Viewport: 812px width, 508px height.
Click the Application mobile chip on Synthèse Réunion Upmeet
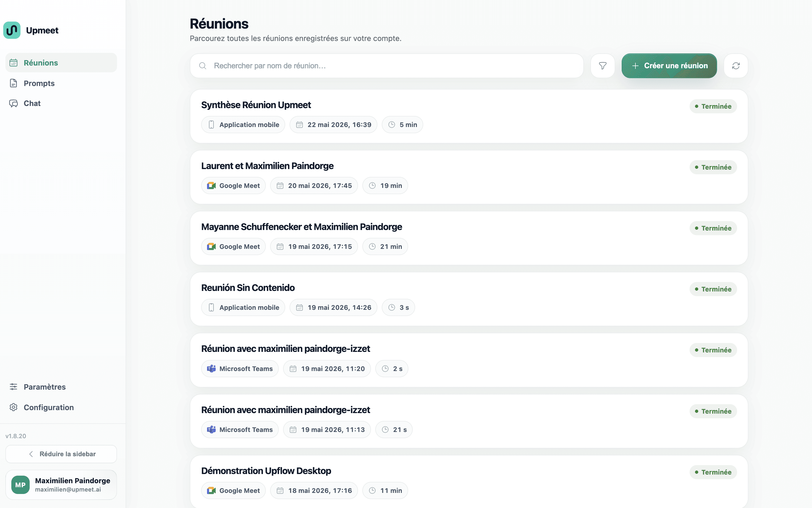click(x=243, y=125)
